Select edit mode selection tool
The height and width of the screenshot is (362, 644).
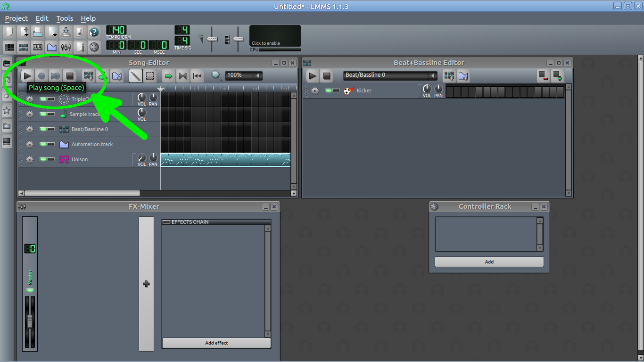[x=150, y=75]
